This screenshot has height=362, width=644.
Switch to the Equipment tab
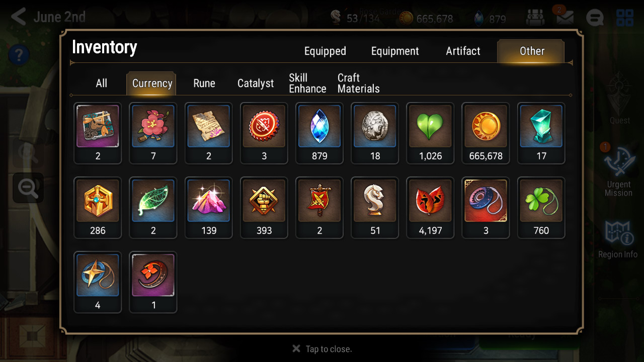point(395,51)
